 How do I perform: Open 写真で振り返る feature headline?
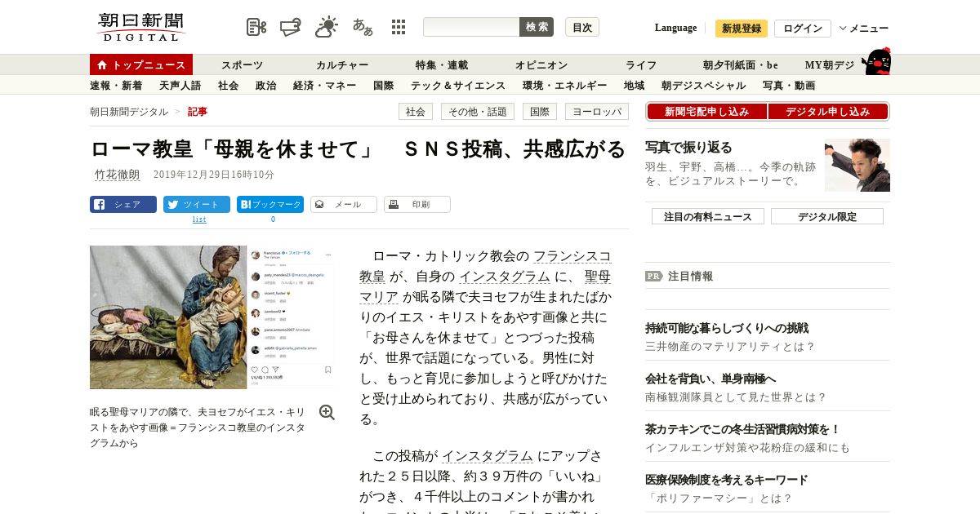(x=688, y=147)
